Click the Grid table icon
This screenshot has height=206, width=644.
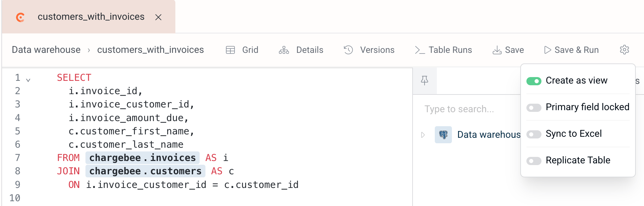(x=230, y=50)
